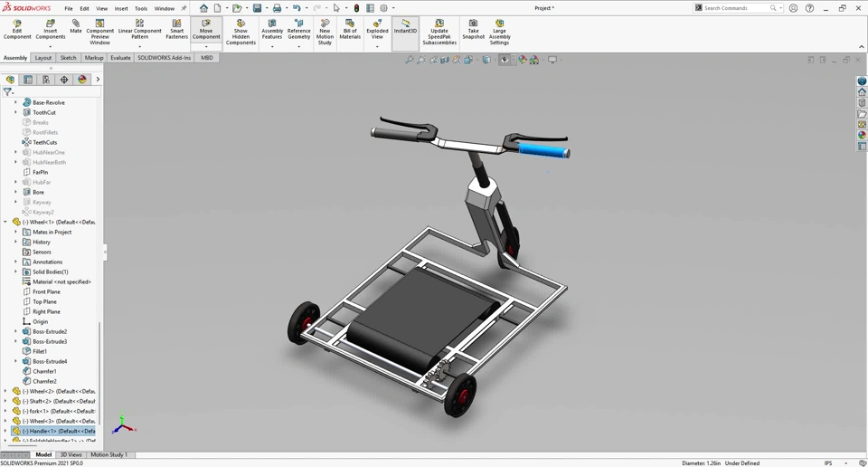Select Handle<1> component in tree
Image resolution: width=868 pixels, height=467 pixels.
[53, 431]
